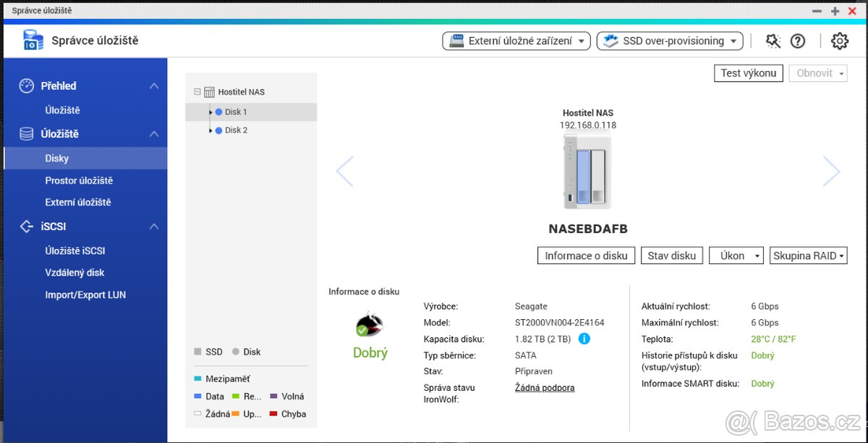The image size is (868, 443).
Task: Open Úložiště under Přehled
Action: coord(62,111)
